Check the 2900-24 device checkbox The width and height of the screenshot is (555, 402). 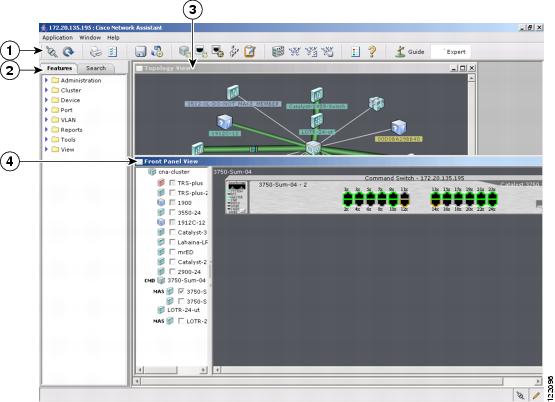coord(172,272)
